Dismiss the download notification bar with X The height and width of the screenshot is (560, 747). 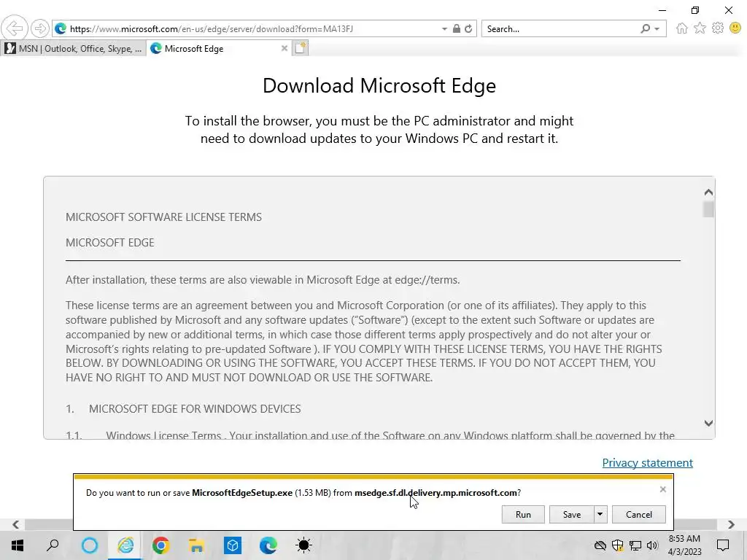(662, 489)
